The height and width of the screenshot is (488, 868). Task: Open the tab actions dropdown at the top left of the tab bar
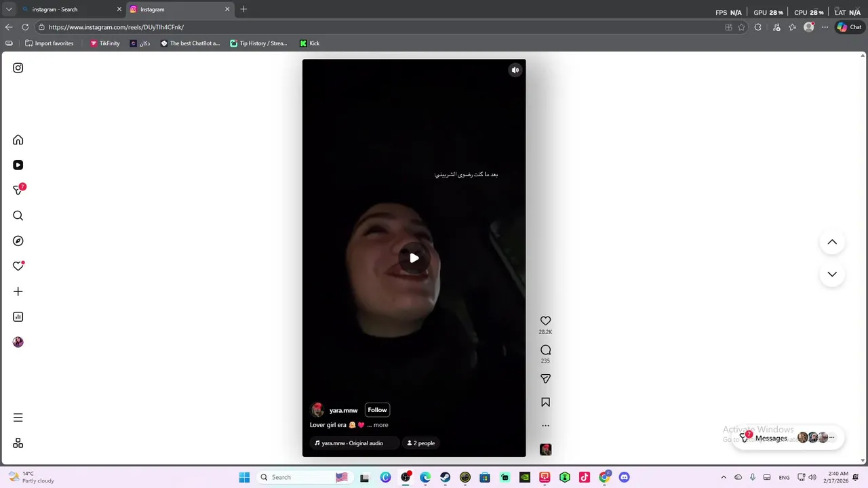(9, 9)
